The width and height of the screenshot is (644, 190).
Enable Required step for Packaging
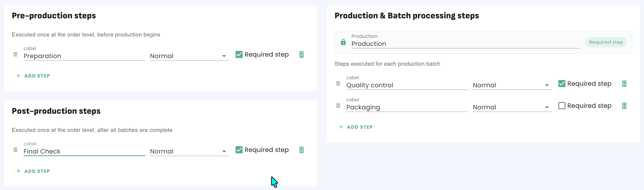pos(561,106)
